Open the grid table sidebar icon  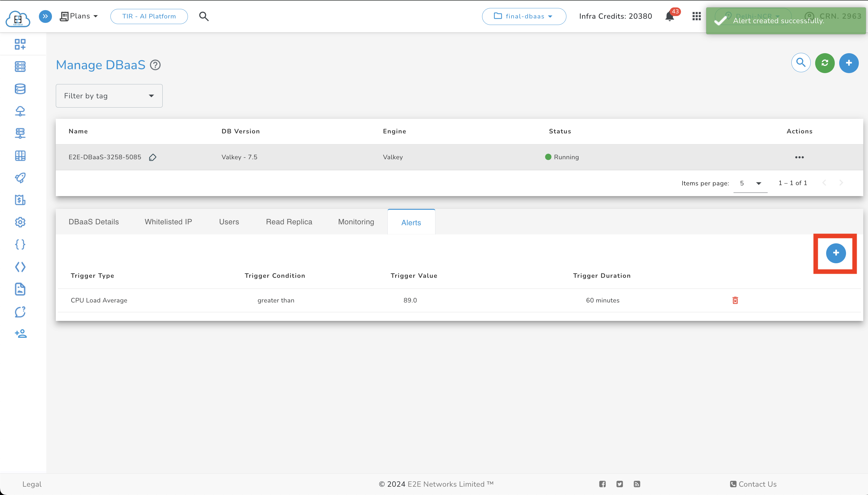(20, 156)
